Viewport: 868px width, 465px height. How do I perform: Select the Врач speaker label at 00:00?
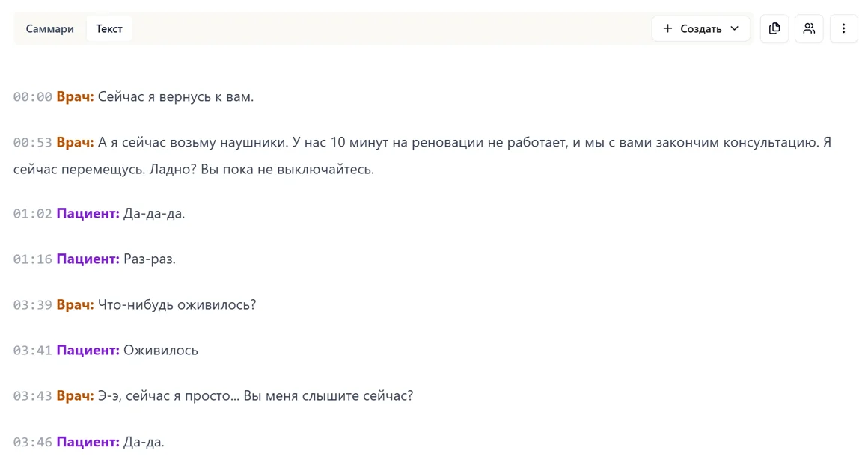point(73,96)
